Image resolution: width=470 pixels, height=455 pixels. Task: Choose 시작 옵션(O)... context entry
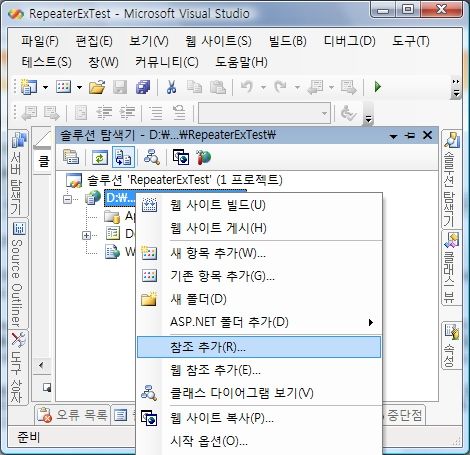pyautogui.click(x=259, y=441)
